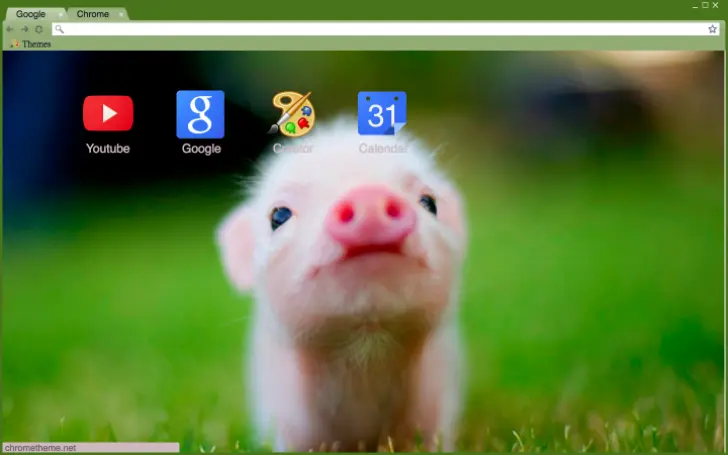The height and width of the screenshot is (455, 728).
Task: Open the Creator paint palette app
Action: coord(292,114)
